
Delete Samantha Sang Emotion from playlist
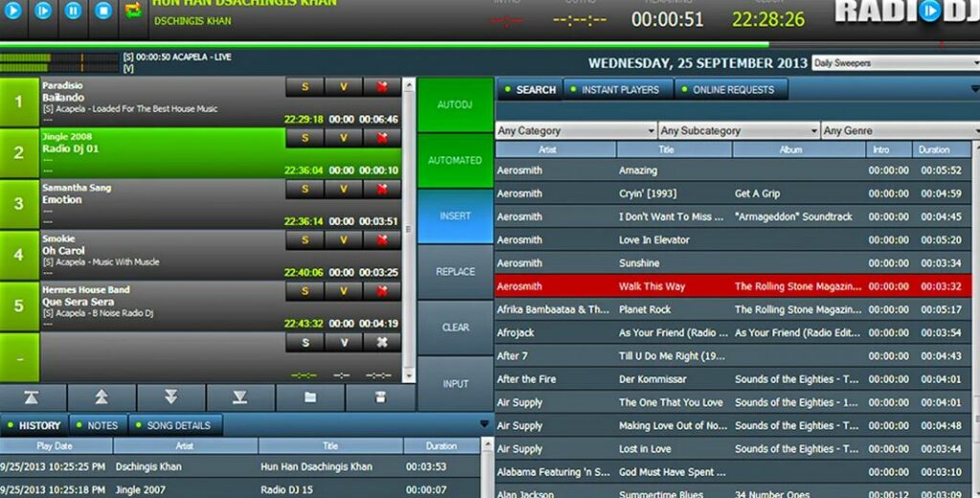(382, 189)
